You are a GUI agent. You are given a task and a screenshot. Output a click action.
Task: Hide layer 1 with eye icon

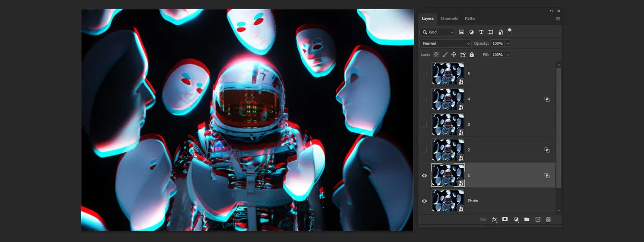(x=425, y=175)
